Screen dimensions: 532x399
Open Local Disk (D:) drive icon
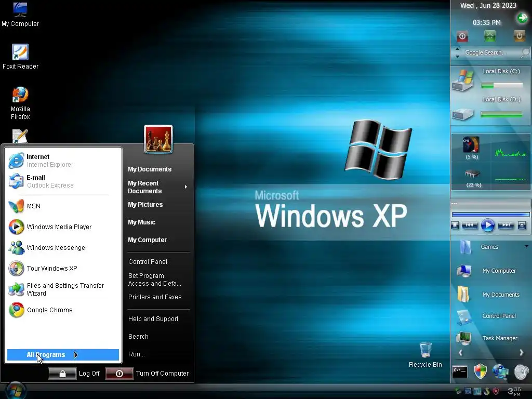[x=462, y=114]
